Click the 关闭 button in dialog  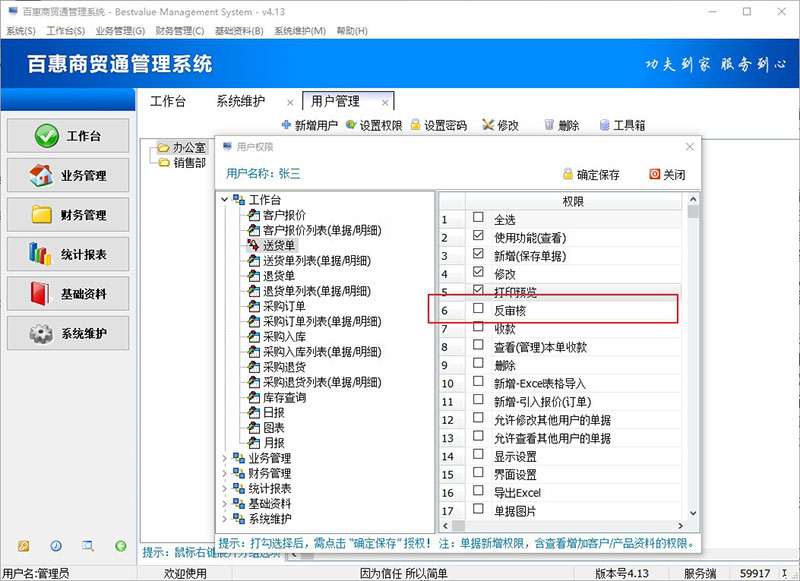point(667,174)
